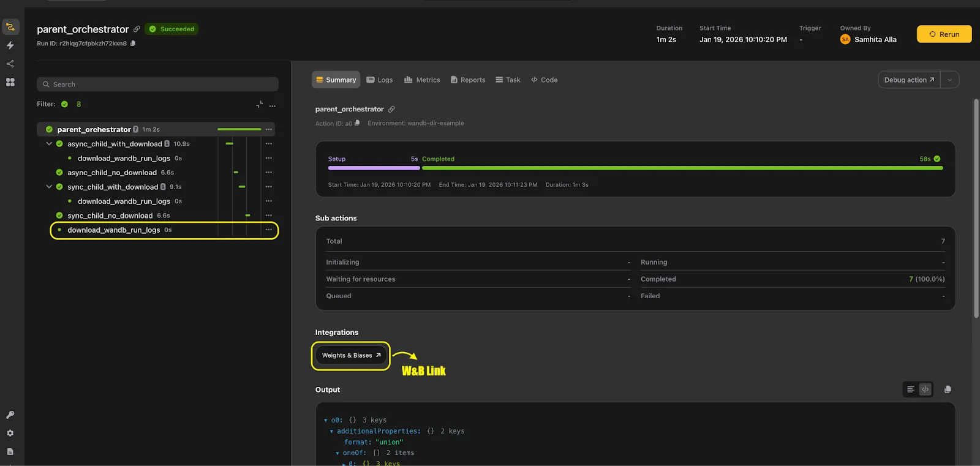Switch to the Logs tab
980x466 pixels.
point(380,80)
